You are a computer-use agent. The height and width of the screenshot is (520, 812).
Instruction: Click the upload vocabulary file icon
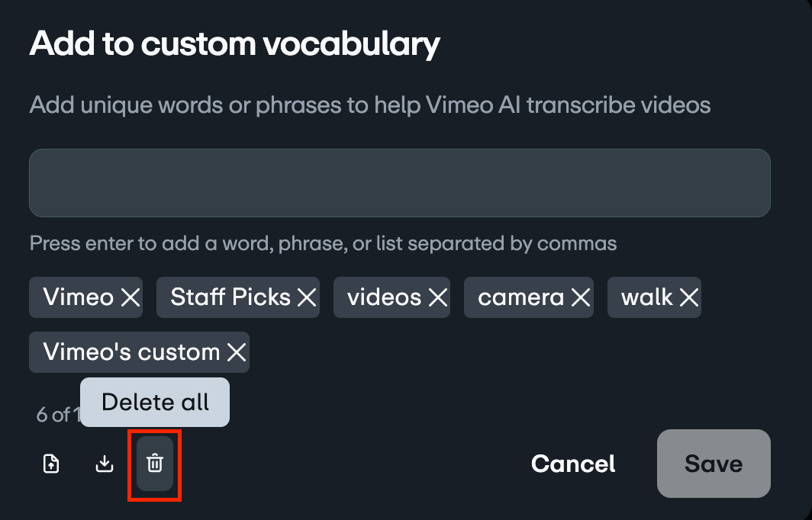(x=50, y=464)
